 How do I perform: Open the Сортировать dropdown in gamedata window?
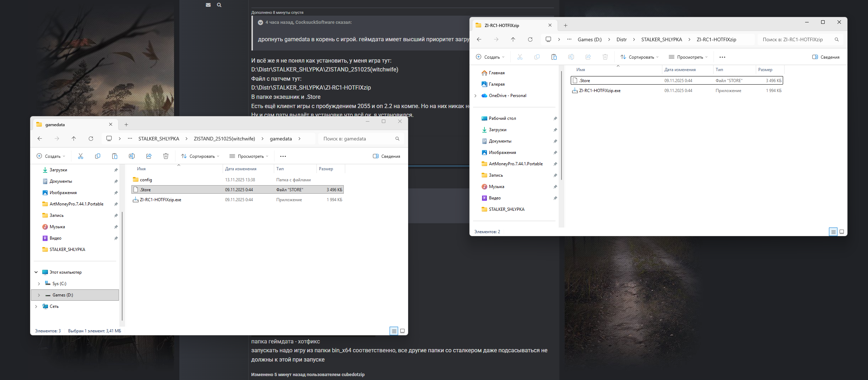200,156
